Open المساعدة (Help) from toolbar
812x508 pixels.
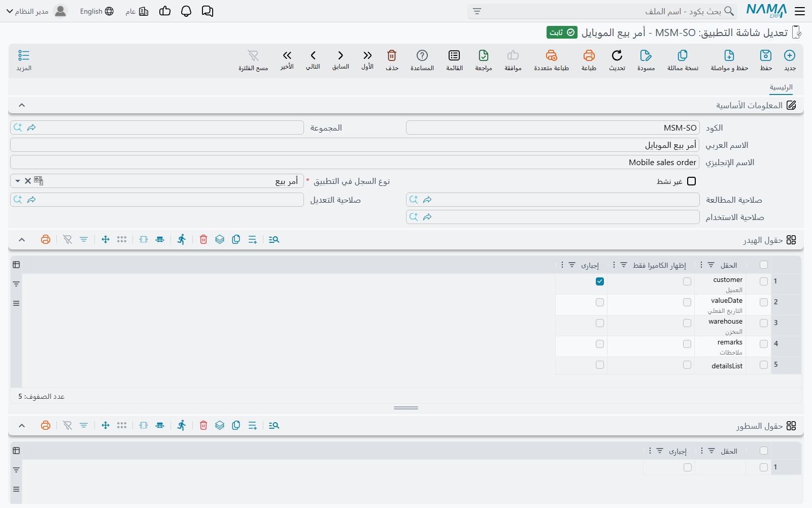(422, 55)
